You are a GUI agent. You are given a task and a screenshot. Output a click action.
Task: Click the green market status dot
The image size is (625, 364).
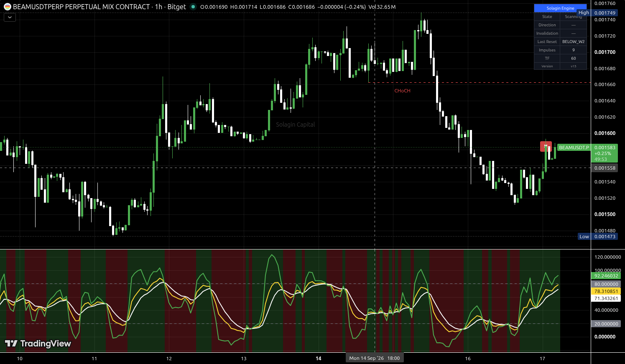click(x=193, y=7)
